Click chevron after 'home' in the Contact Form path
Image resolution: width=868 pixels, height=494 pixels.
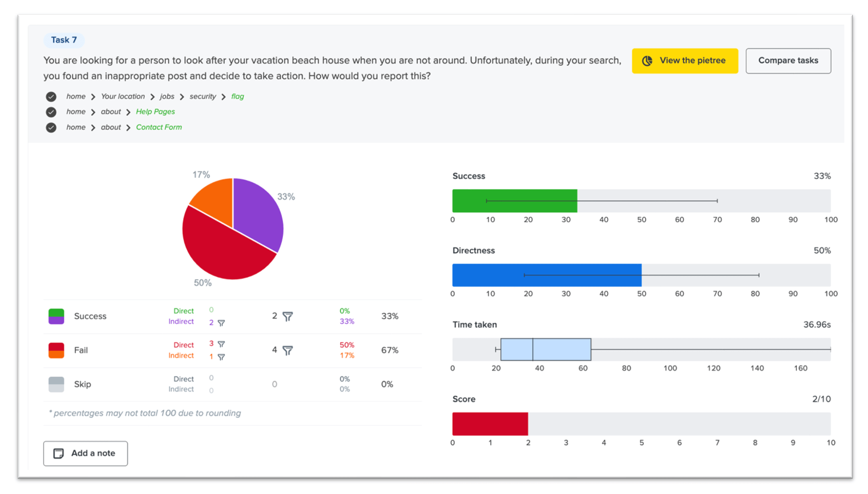(x=93, y=128)
